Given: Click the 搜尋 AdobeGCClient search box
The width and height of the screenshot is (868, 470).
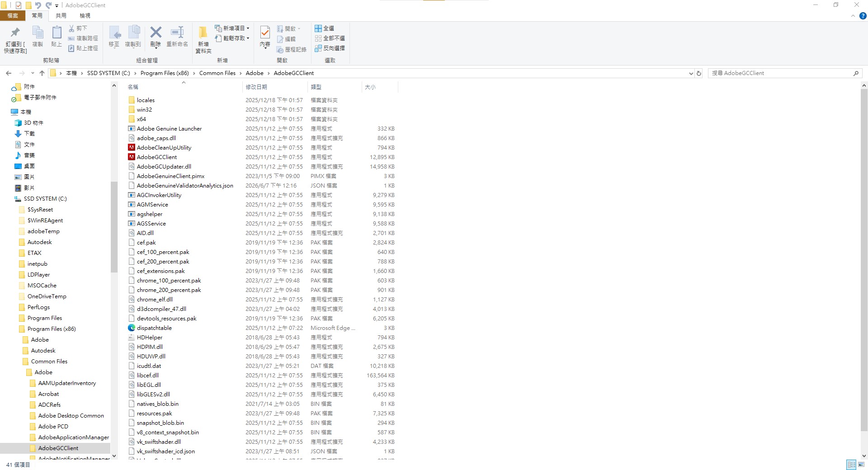Looking at the screenshot, I should pyautogui.click(x=785, y=73).
